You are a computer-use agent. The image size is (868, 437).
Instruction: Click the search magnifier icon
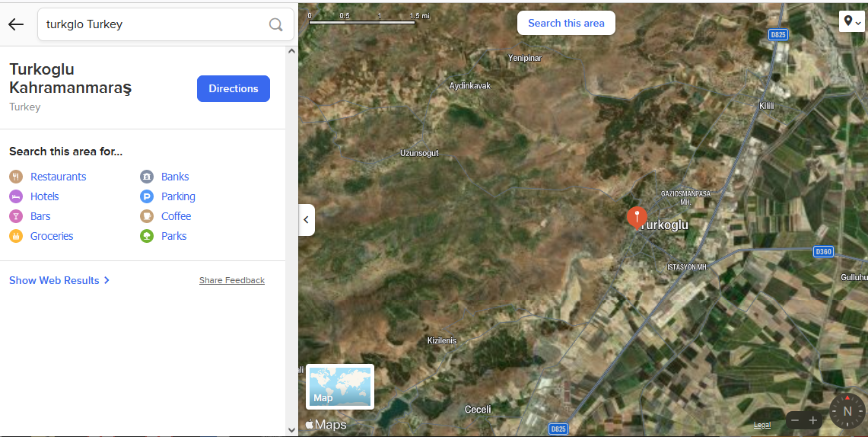click(x=275, y=24)
